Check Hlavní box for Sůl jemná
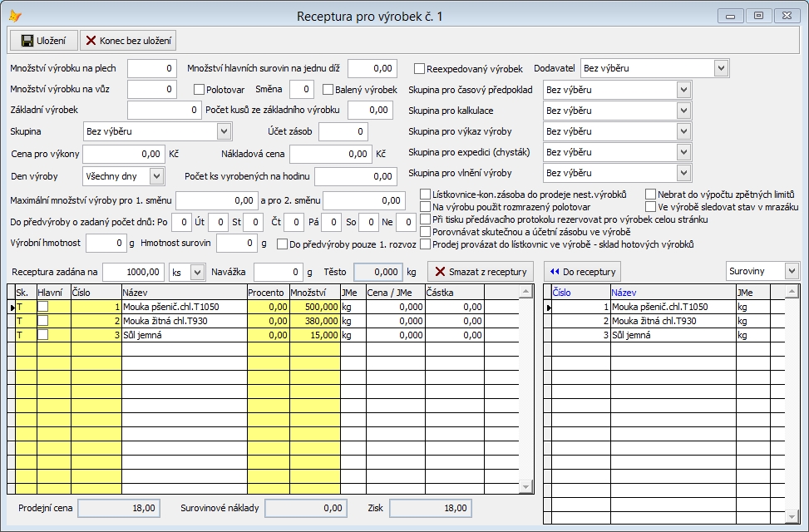The image size is (809, 532). pyautogui.click(x=43, y=335)
